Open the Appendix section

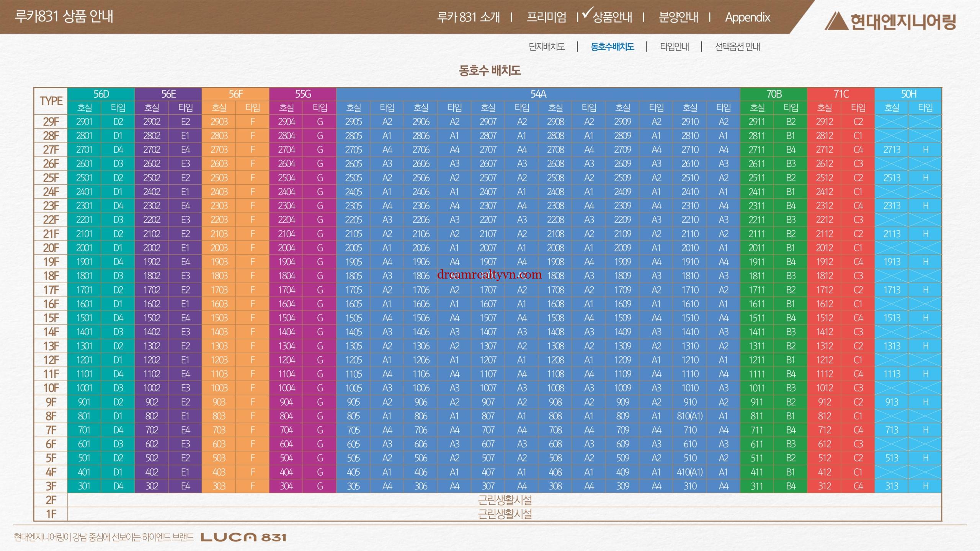[747, 17]
